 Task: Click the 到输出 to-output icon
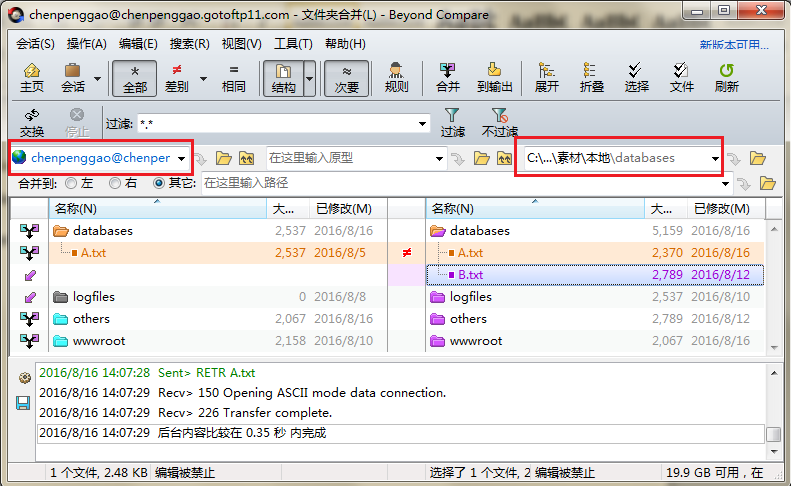pos(494,78)
